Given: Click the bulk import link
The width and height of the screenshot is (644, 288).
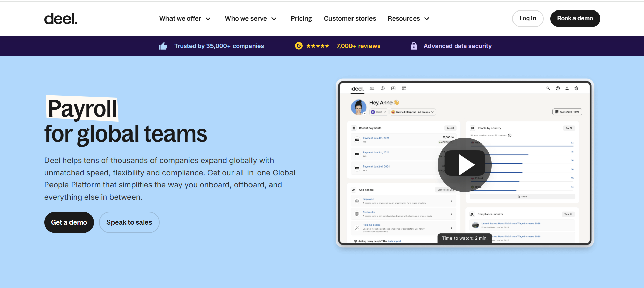Looking at the screenshot, I should pos(394,241).
